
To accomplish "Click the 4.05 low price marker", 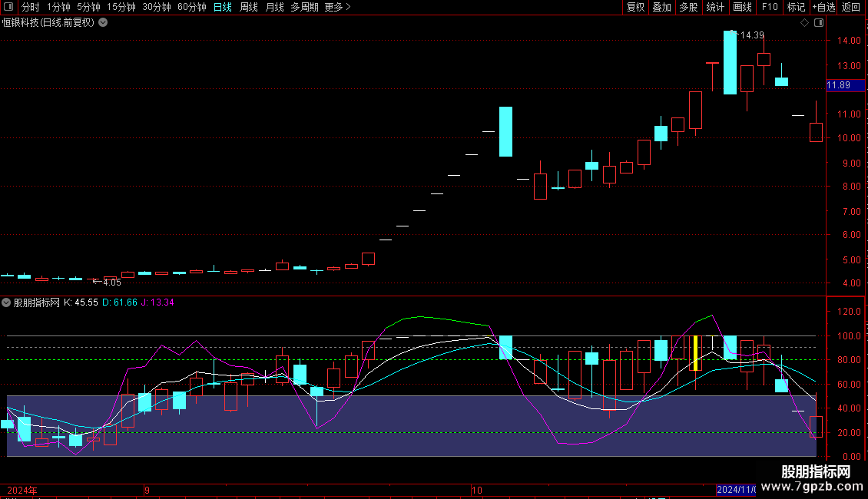I will (x=112, y=283).
